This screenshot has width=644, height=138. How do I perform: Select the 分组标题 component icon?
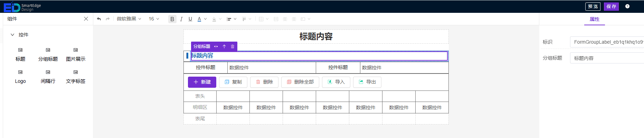coord(48,50)
